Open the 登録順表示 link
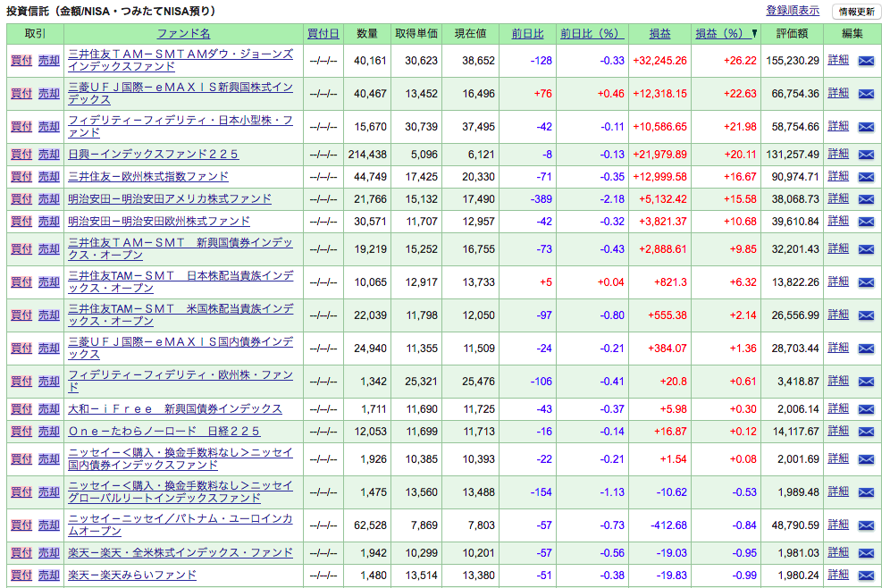This screenshot has width=890, height=588. coord(793,11)
